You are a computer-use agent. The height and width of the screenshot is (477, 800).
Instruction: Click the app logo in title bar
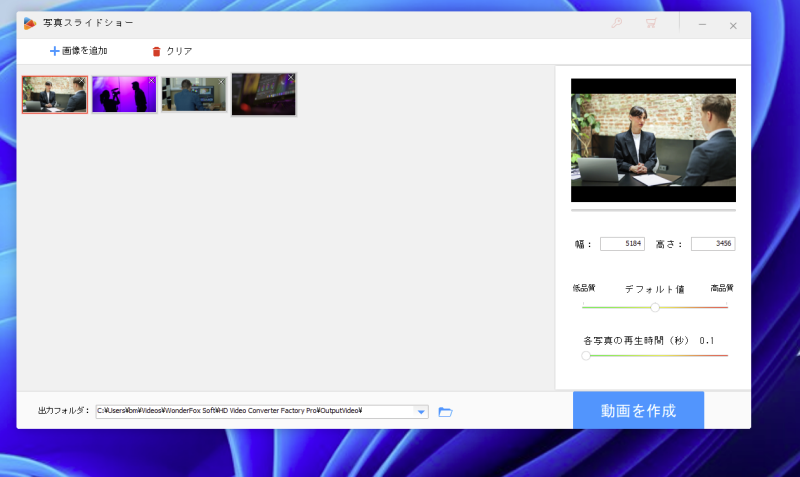pyautogui.click(x=30, y=23)
